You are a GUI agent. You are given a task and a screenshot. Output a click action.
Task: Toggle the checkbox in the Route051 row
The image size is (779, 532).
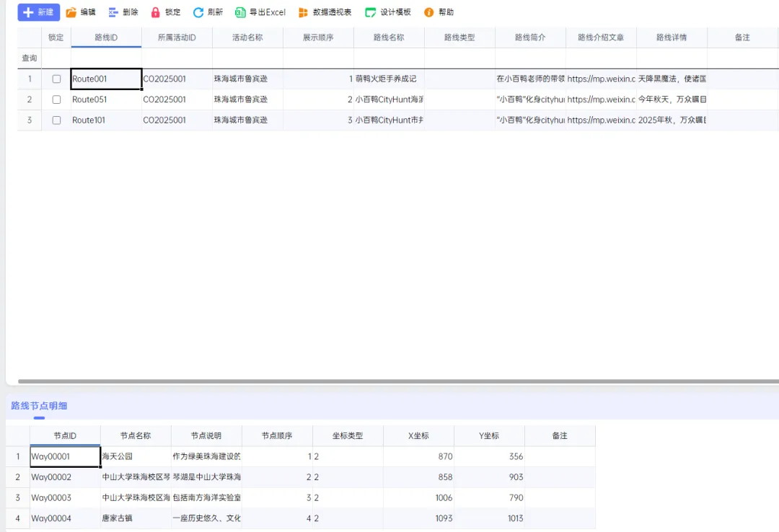click(x=56, y=99)
